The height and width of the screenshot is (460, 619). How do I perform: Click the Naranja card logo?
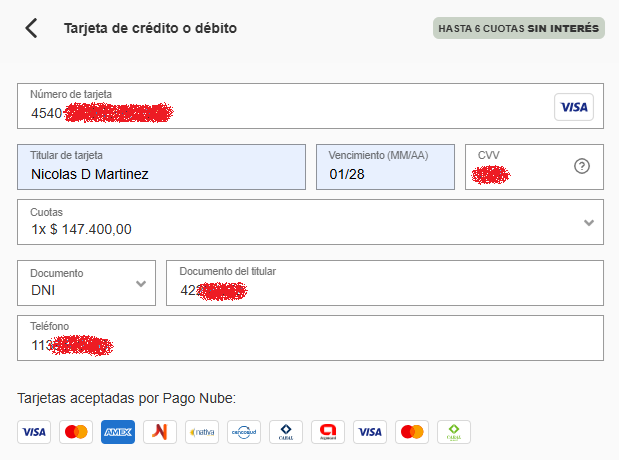159,432
